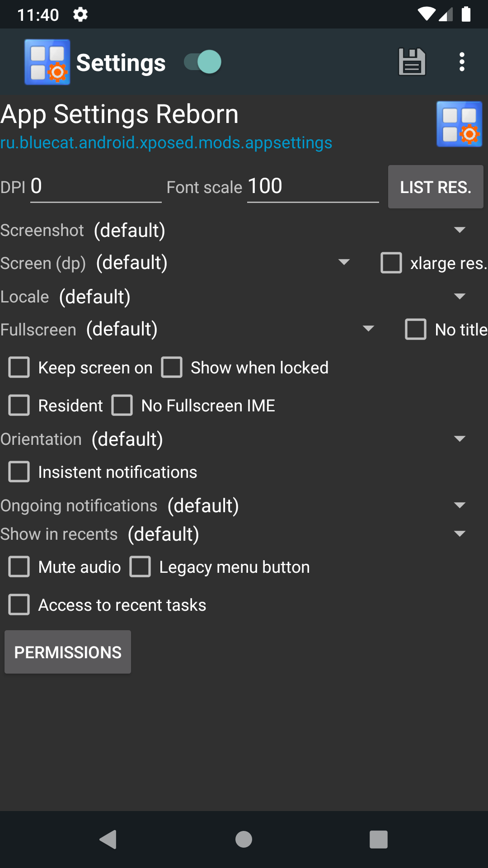This screenshot has height=868, width=488.
Task: Tap the app icon beside the package name
Action: tap(459, 124)
